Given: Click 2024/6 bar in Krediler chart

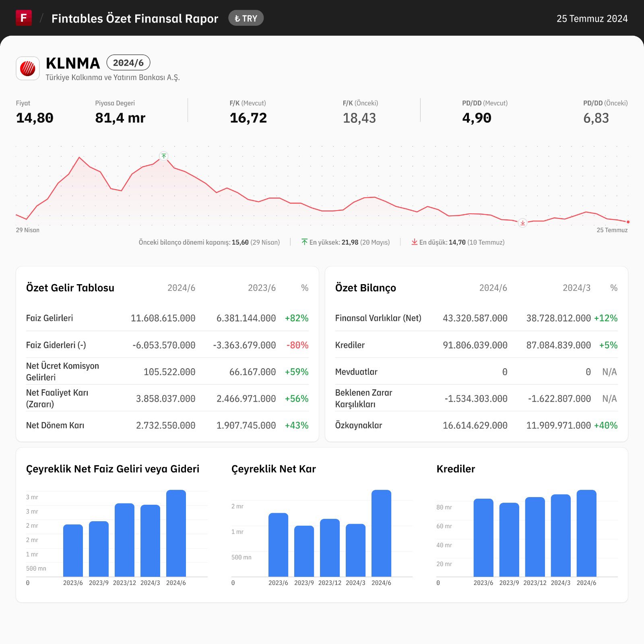Looking at the screenshot, I should [586, 533].
